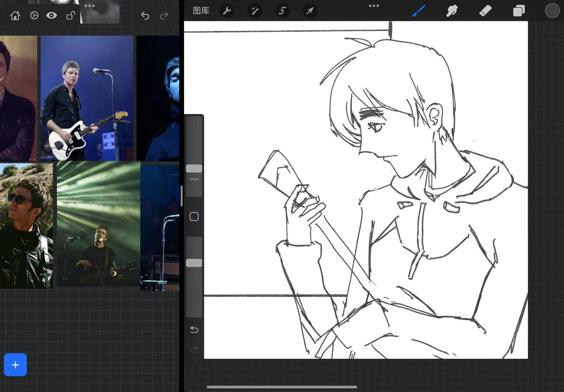564x392 pixels.
Task: Open the Layers panel
Action: [x=519, y=11]
